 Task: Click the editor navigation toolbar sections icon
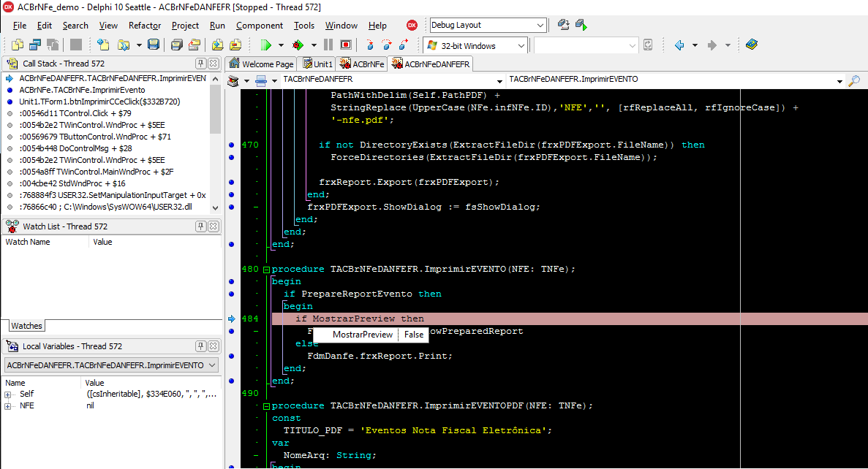pyautogui.click(x=233, y=81)
